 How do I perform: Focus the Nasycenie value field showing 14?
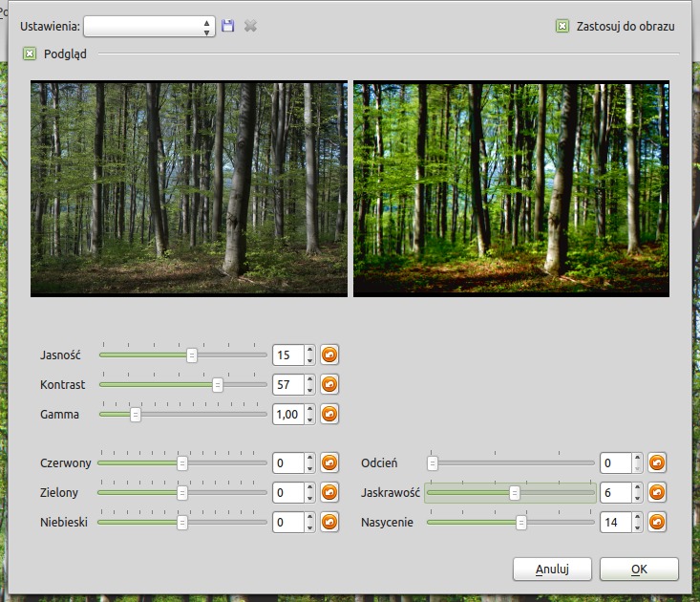click(617, 522)
